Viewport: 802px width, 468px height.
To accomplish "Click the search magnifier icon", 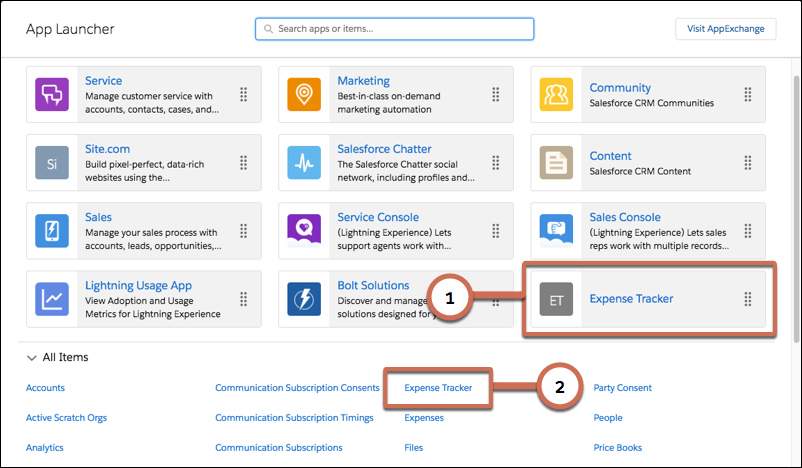I will pyautogui.click(x=268, y=29).
